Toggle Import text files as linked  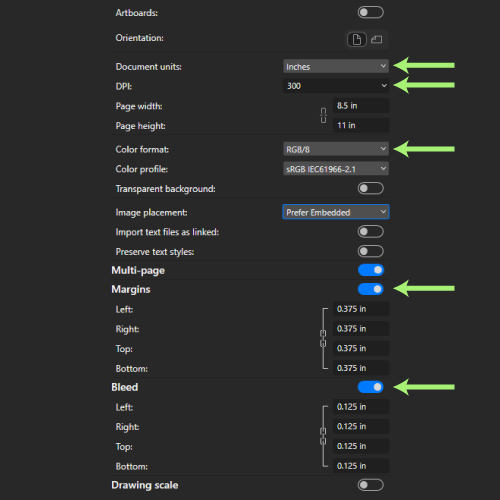click(370, 232)
